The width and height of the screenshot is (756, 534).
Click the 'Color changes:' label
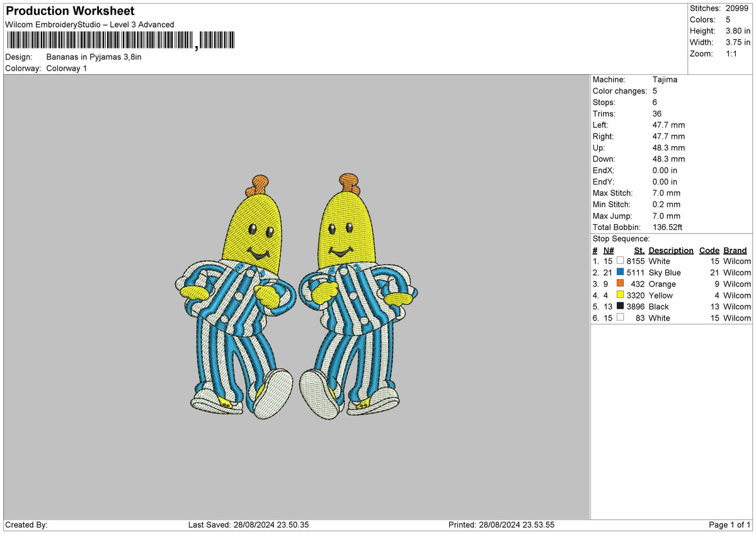pyautogui.click(x=619, y=91)
